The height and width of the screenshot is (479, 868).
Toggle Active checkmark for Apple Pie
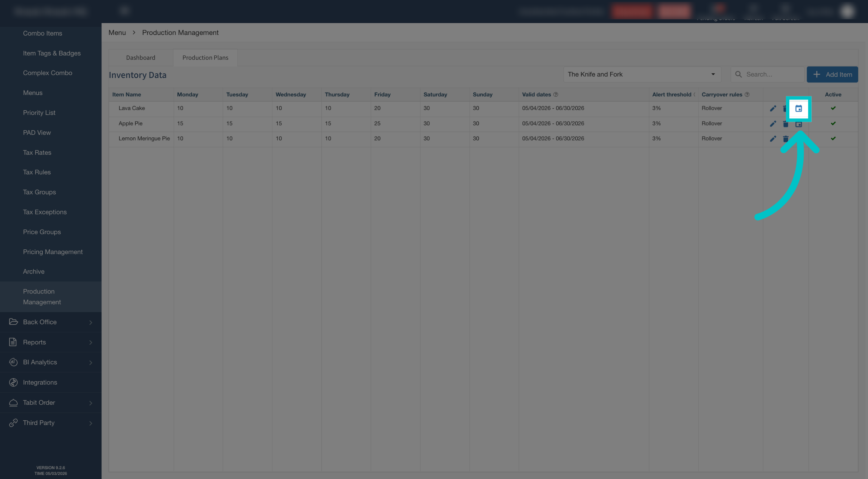[833, 123]
